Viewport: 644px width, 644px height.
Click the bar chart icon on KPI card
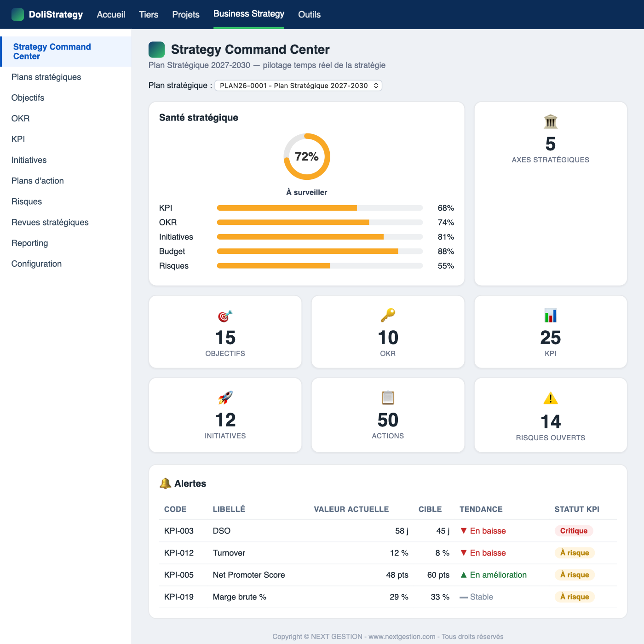pyautogui.click(x=551, y=316)
